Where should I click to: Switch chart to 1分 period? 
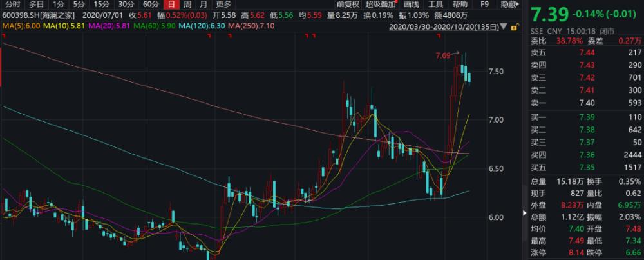tap(58, 4)
